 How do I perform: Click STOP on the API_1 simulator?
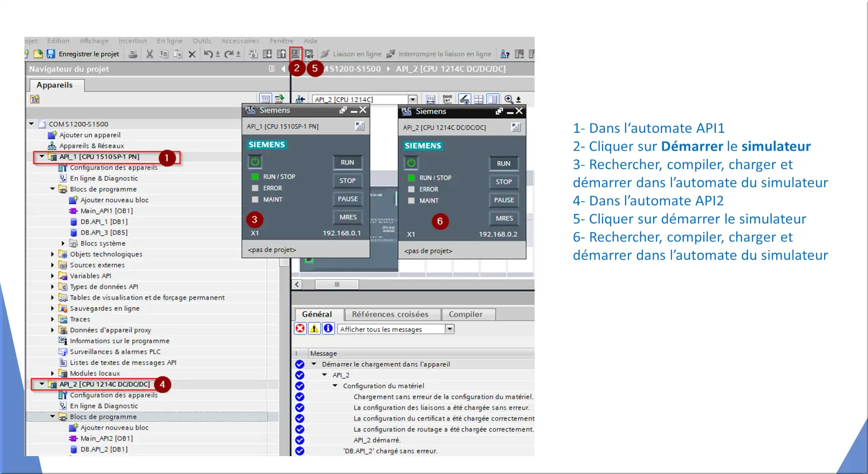tap(347, 180)
